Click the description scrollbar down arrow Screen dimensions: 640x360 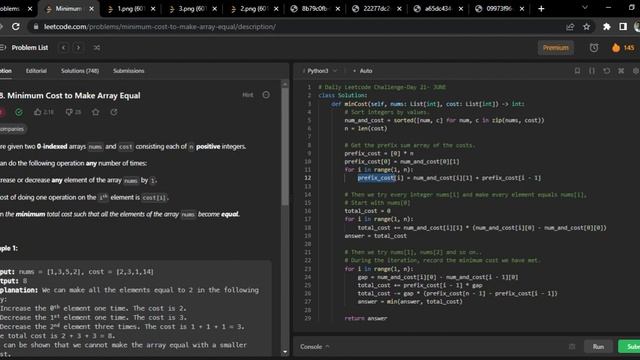(285, 352)
